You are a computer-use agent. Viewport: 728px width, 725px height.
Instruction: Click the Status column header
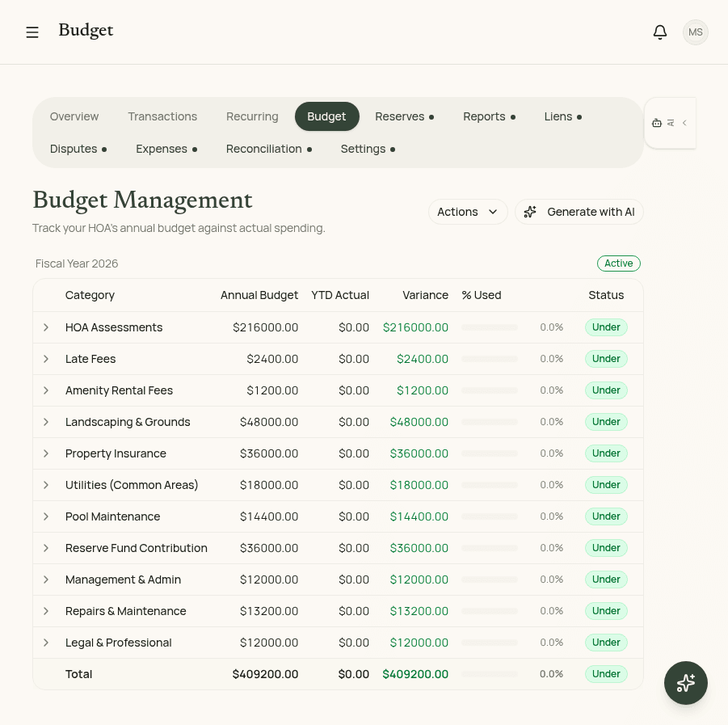pos(606,295)
